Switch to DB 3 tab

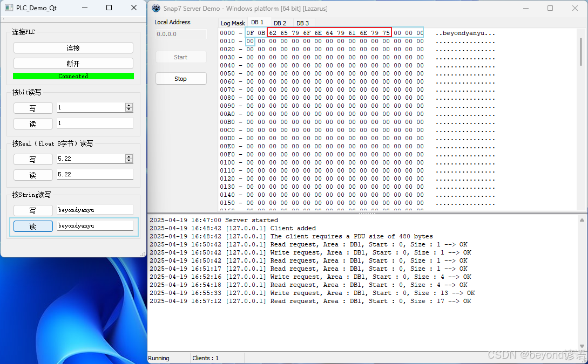coord(302,23)
